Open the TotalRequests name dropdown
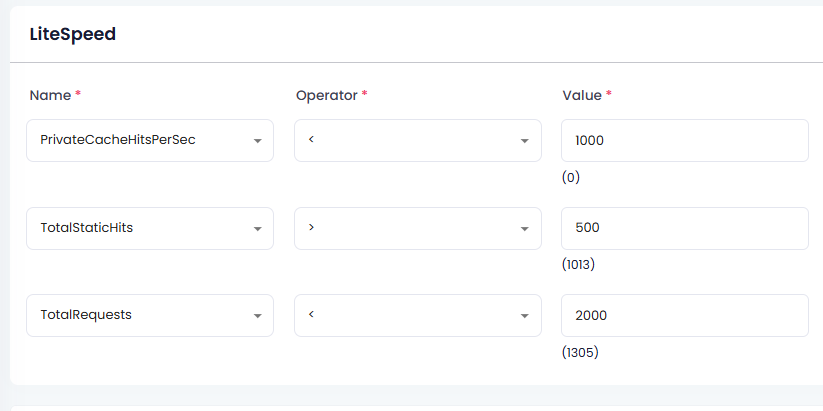The height and width of the screenshot is (411, 823). click(150, 315)
